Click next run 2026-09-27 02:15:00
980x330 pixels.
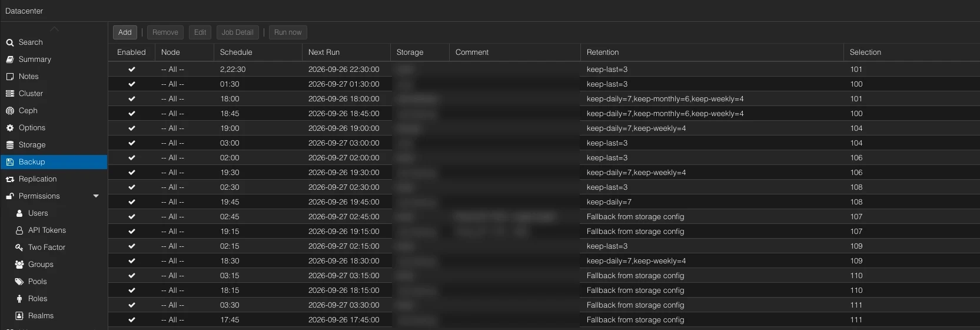pos(344,246)
